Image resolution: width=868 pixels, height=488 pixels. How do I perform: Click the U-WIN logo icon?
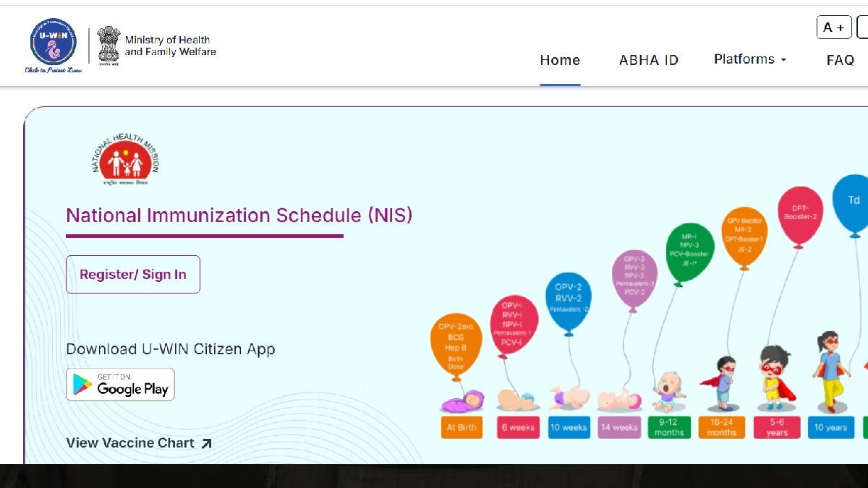click(53, 45)
